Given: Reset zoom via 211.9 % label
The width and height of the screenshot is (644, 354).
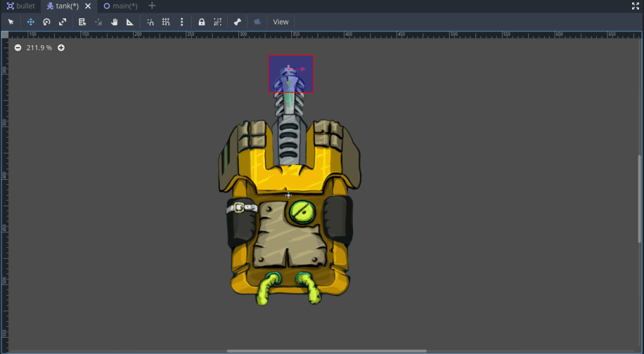Looking at the screenshot, I should tap(40, 48).
